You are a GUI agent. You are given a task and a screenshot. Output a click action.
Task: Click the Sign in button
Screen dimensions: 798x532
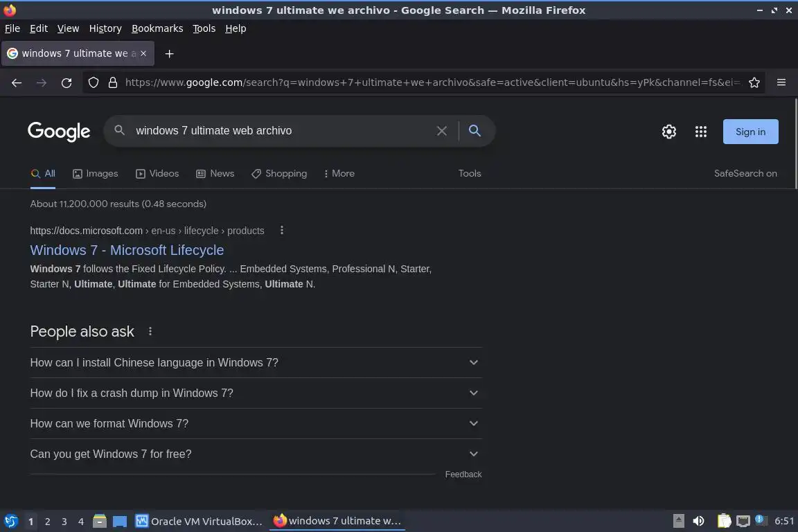751,132
